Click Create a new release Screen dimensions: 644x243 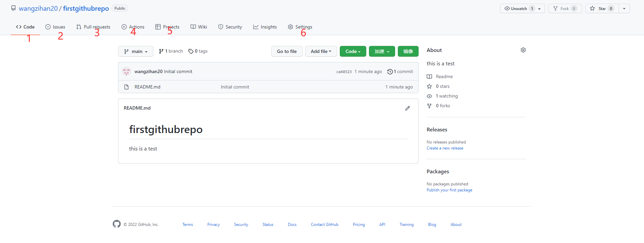tap(445, 148)
